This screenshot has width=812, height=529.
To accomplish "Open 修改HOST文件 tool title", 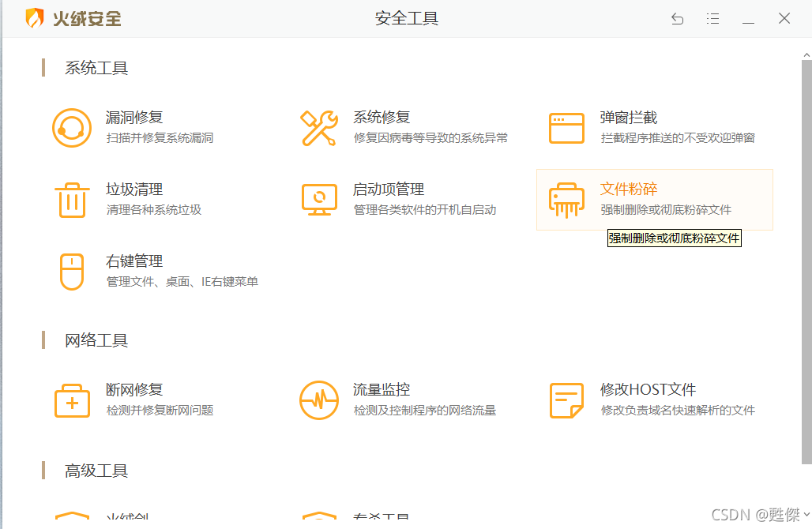I will point(648,390).
